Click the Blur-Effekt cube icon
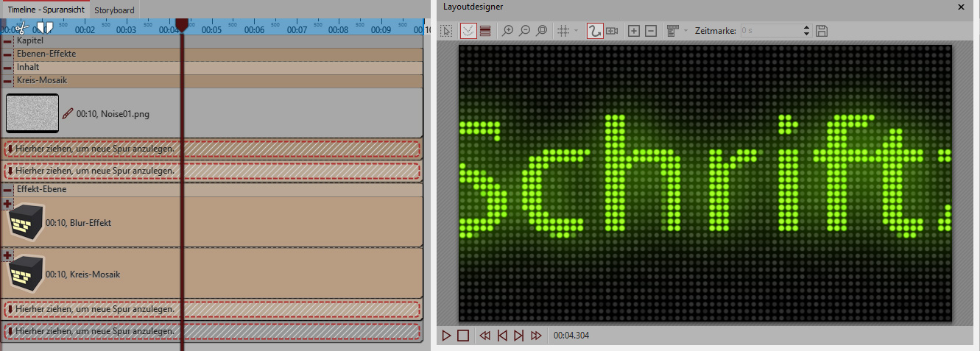Viewport: 980px width, 351px height. [x=26, y=222]
